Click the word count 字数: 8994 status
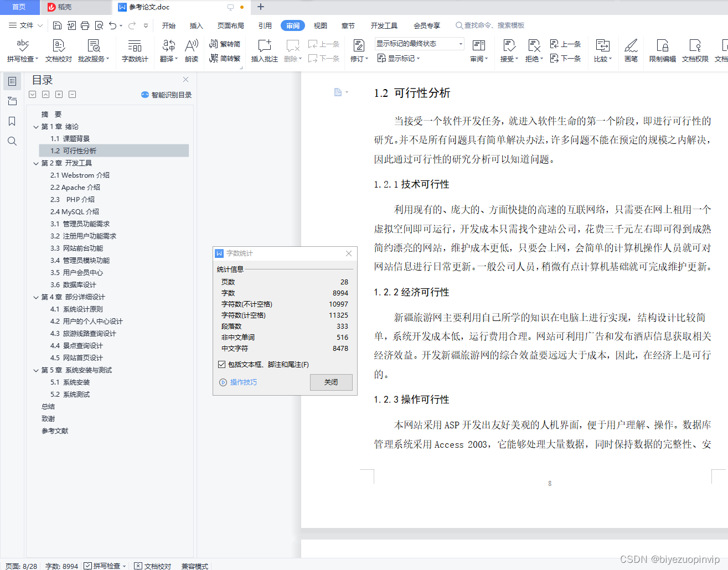The image size is (728, 570). point(61,566)
